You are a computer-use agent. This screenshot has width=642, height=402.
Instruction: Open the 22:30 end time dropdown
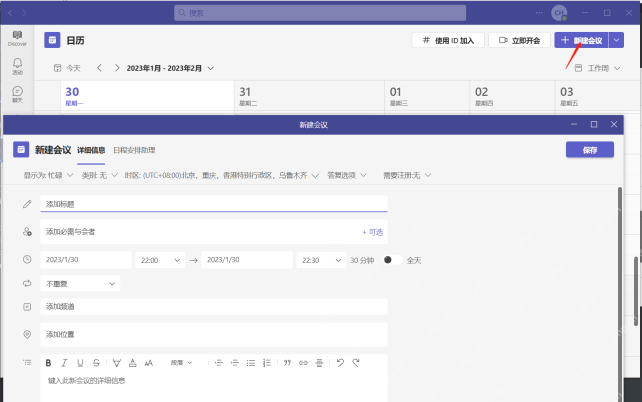[x=321, y=260]
